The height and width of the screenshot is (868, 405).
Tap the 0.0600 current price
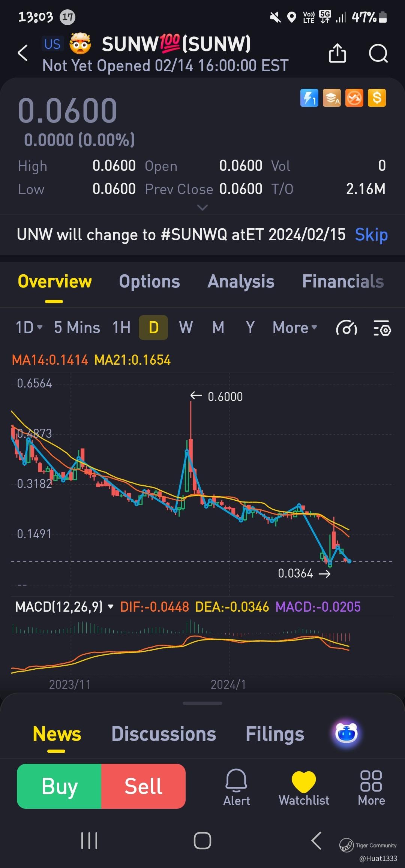67,110
